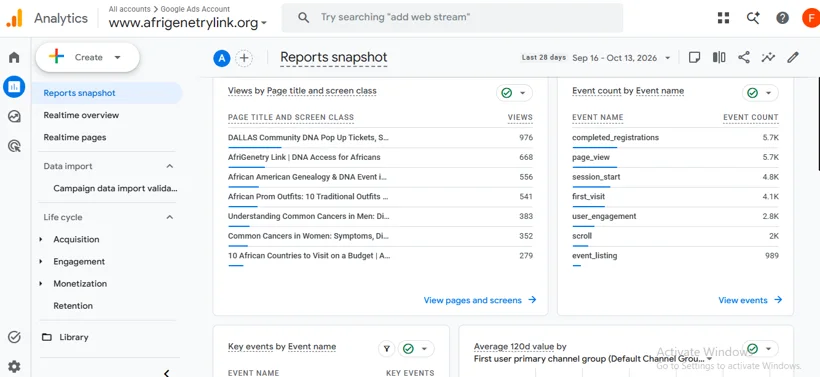This screenshot has height=377, width=820.
Task: Open the Advertising icon in left rail
Action: (14, 146)
